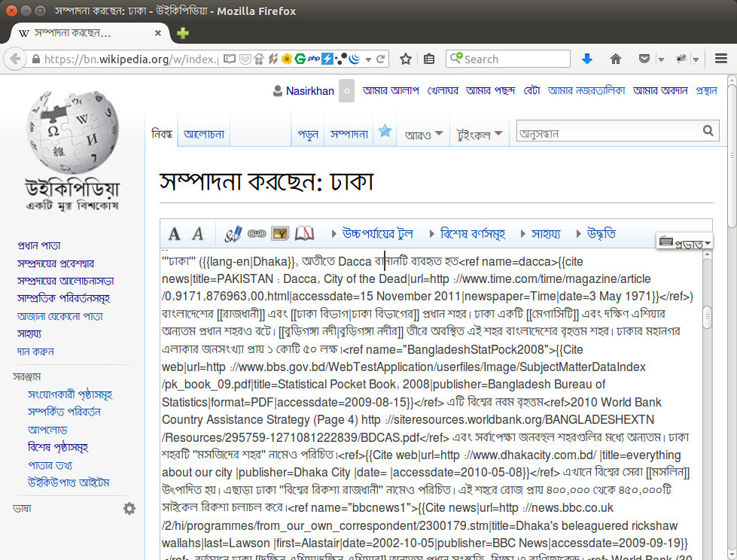
Task: Bookmark this page with the address bar star
Action: point(405,58)
